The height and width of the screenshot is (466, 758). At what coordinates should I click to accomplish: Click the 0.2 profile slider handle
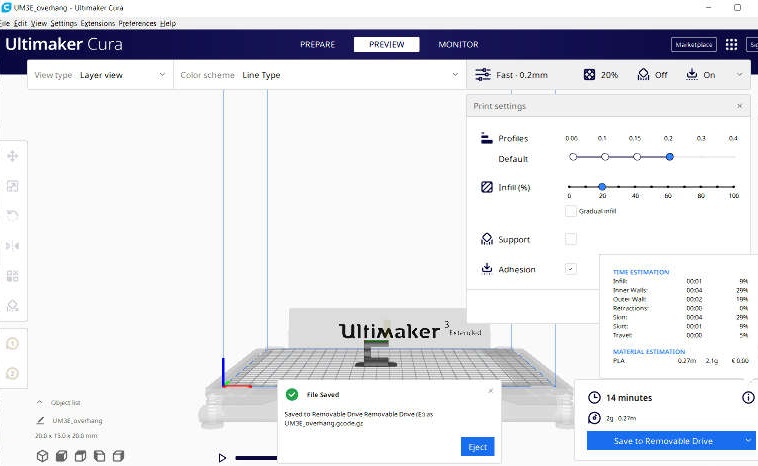[x=670, y=157]
